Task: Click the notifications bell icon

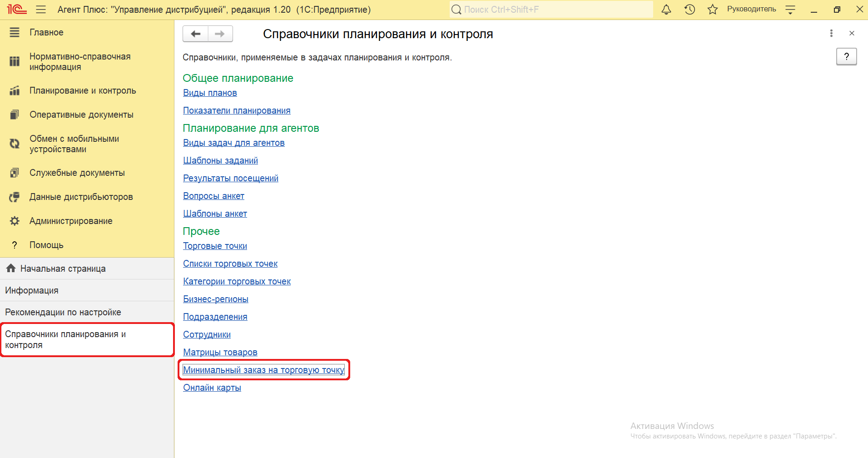Action: [x=666, y=10]
